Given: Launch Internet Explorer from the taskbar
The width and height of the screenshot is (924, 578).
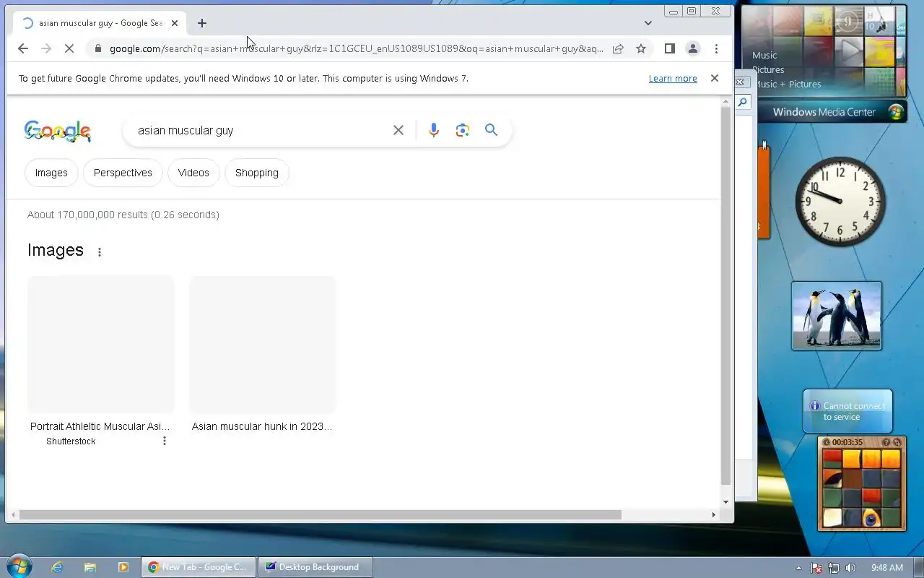Looking at the screenshot, I should 57,567.
